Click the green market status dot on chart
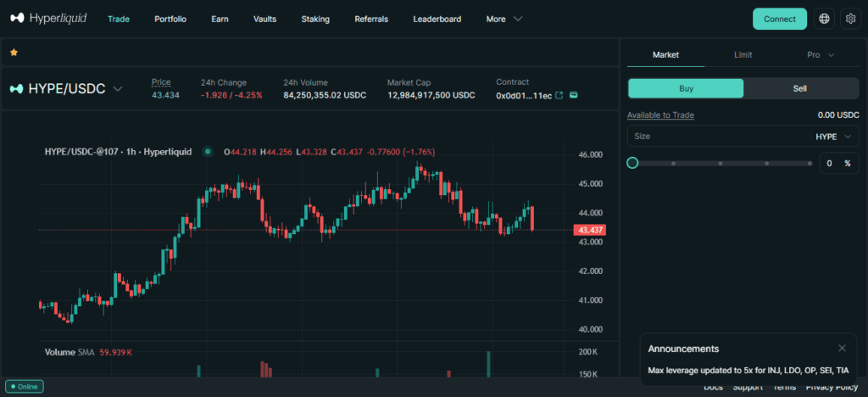The height and width of the screenshot is (397, 868). [208, 151]
